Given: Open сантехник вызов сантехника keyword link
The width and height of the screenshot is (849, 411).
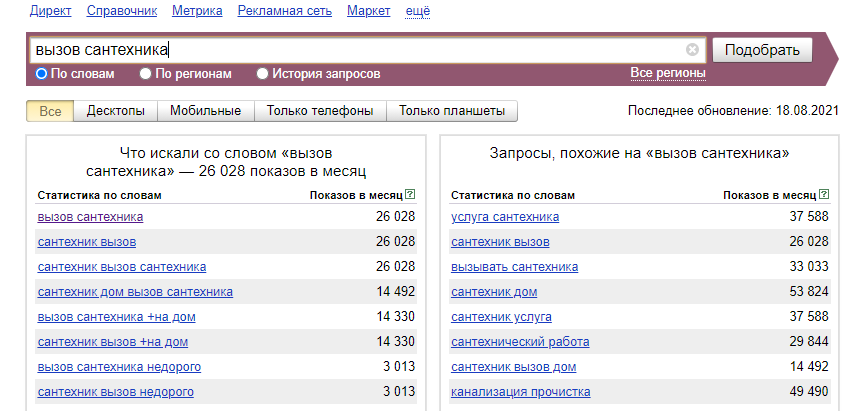Looking at the screenshot, I should point(122,267).
